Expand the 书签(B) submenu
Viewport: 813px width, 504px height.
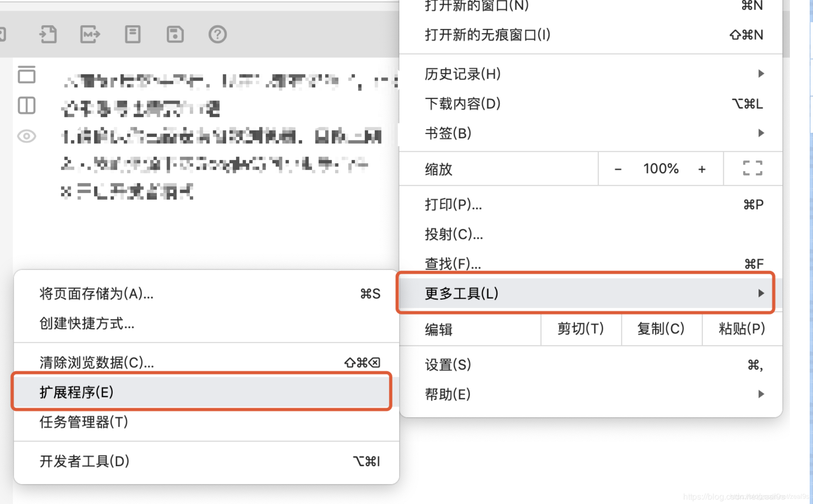pos(591,133)
